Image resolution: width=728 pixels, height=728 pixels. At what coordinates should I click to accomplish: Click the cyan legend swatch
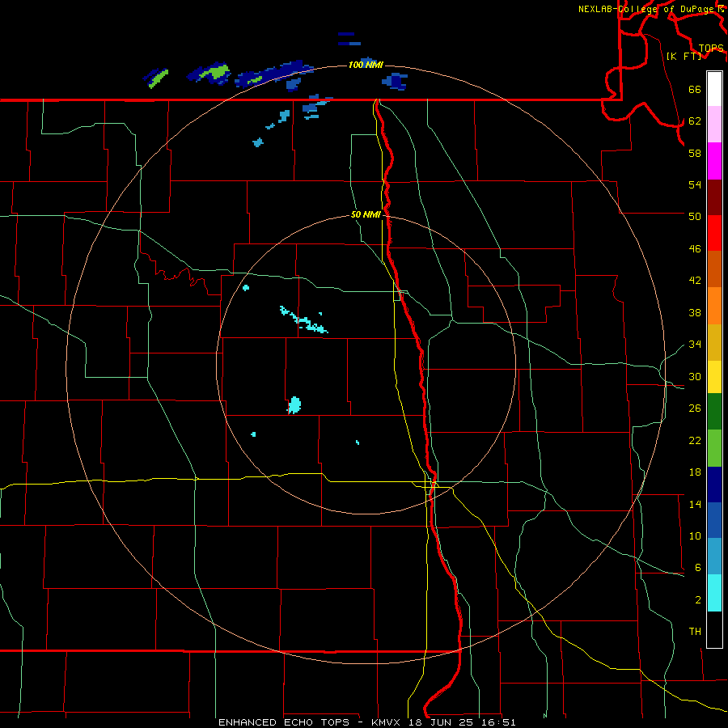(714, 593)
